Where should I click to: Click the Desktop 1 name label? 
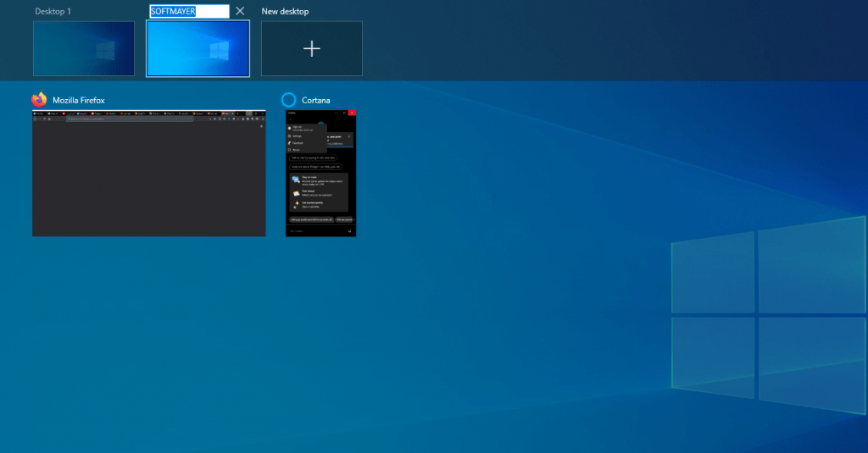(x=53, y=11)
